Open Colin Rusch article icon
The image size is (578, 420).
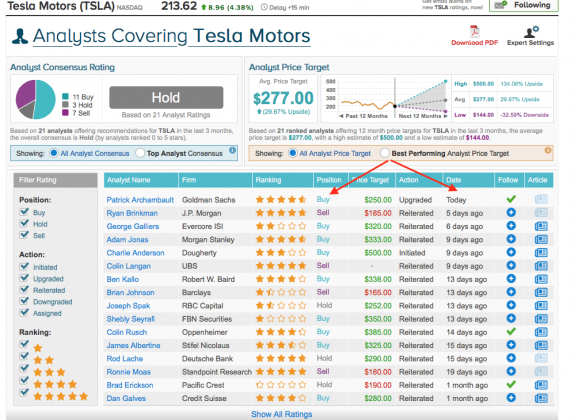coord(541,332)
